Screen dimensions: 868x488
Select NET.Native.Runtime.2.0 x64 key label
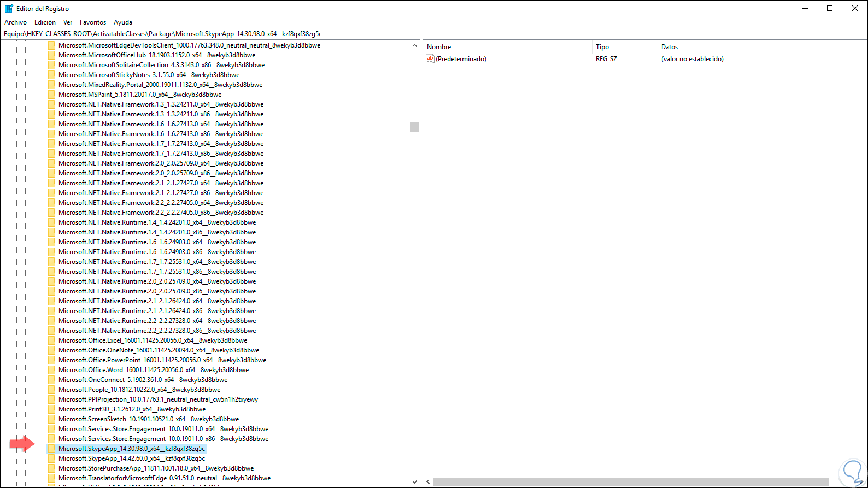(157, 281)
